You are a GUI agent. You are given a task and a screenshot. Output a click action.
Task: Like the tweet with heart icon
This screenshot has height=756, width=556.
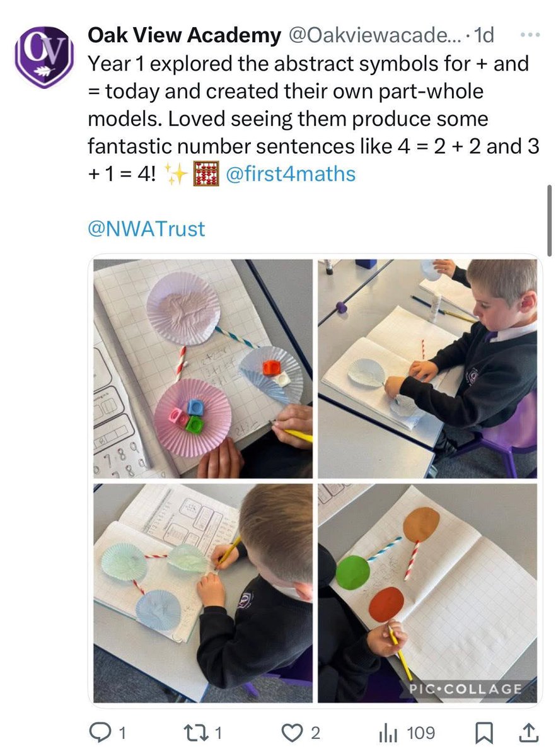[x=291, y=733]
